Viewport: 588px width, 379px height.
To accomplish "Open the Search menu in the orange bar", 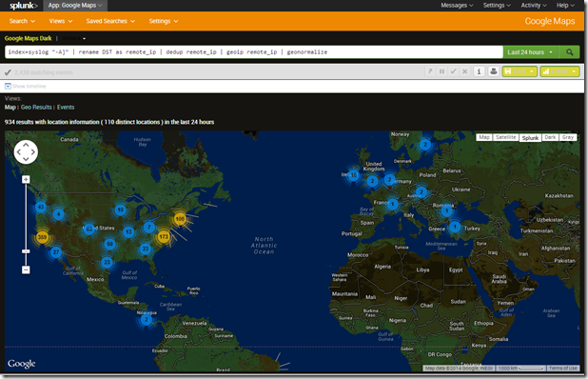I will [22, 21].
